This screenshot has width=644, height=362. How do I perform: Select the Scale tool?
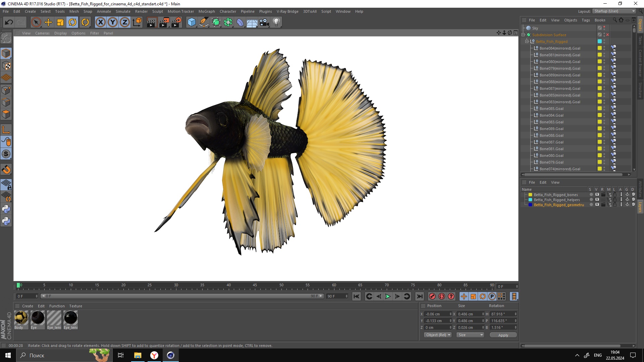pos(60,22)
